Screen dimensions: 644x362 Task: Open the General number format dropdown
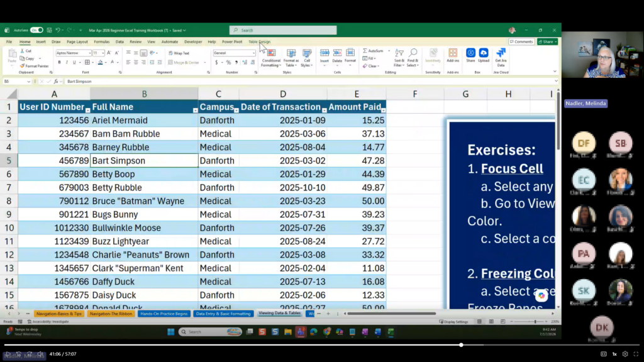click(x=253, y=53)
